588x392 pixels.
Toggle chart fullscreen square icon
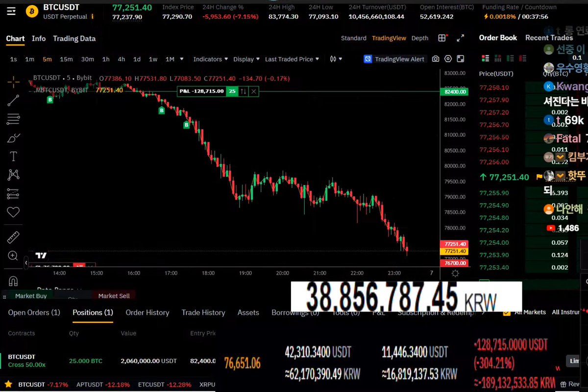461,59
